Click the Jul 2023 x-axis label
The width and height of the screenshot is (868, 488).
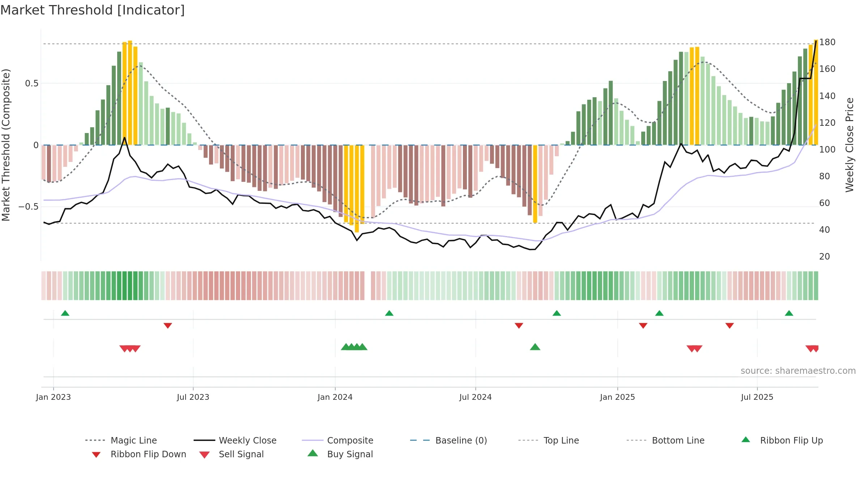(193, 397)
